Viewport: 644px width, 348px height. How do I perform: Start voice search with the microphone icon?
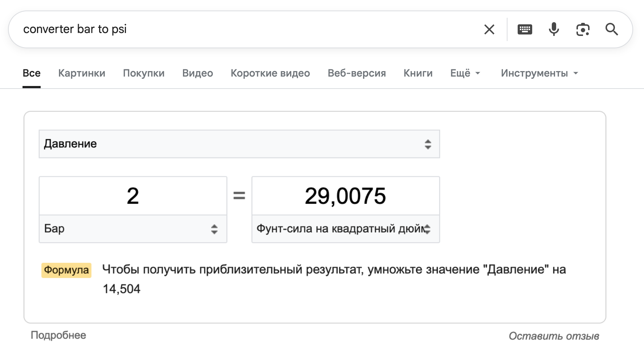coord(553,29)
